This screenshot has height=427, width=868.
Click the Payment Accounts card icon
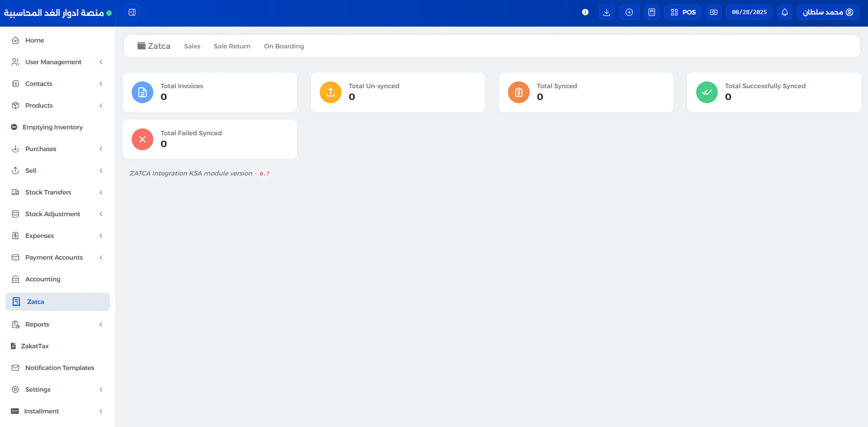point(15,257)
